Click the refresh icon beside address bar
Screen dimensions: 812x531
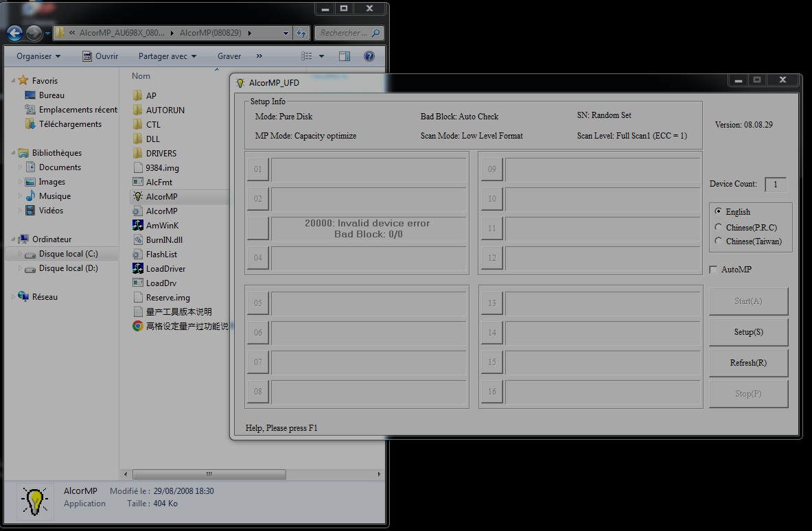tap(301, 33)
